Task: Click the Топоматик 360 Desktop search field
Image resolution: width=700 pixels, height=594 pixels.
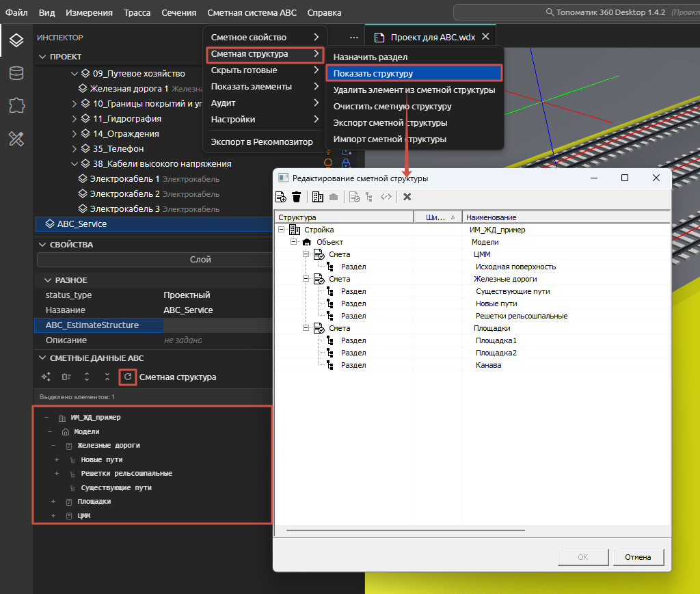Action: tap(577, 12)
